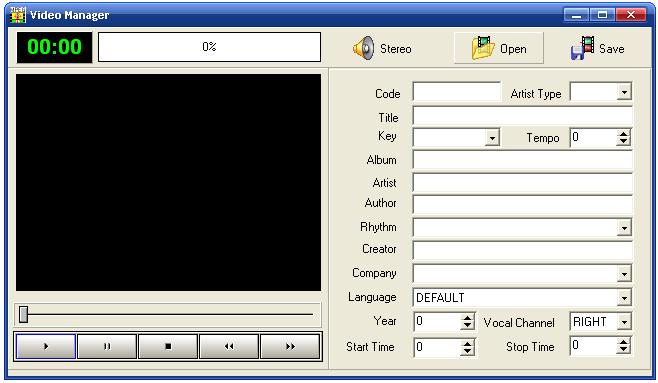Expand the Artist Type dropdown
Image resolution: width=658 pixels, height=383 pixels.
coord(624,92)
